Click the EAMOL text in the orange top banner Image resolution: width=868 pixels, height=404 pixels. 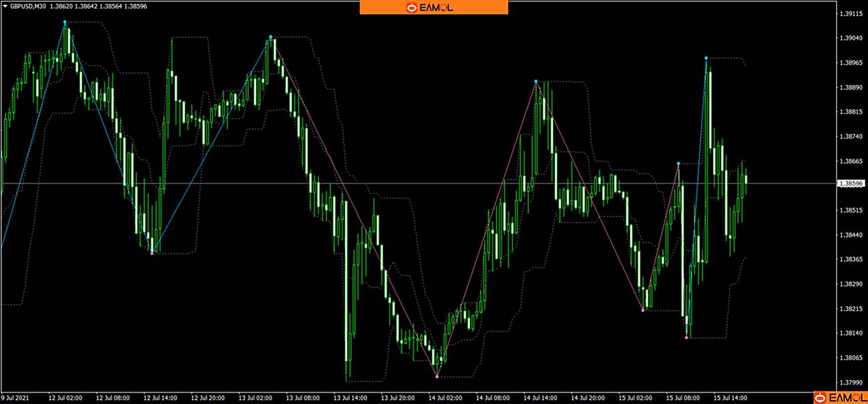tap(436, 7)
